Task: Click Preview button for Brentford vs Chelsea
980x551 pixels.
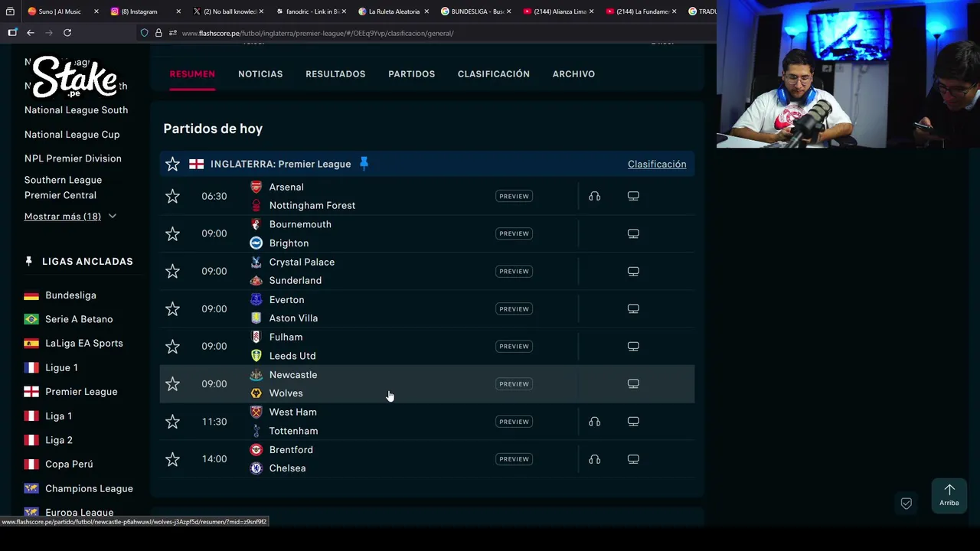Action: (514, 459)
